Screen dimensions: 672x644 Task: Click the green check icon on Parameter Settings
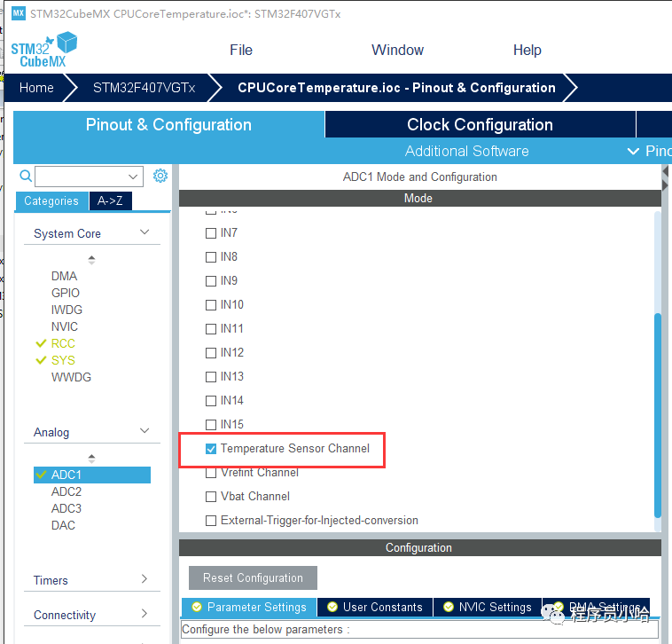197,607
